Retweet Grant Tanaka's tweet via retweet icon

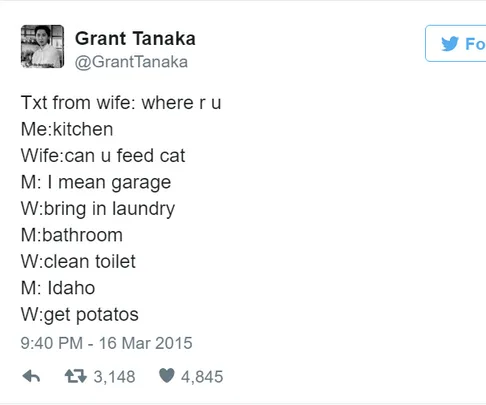click(x=76, y=376)
